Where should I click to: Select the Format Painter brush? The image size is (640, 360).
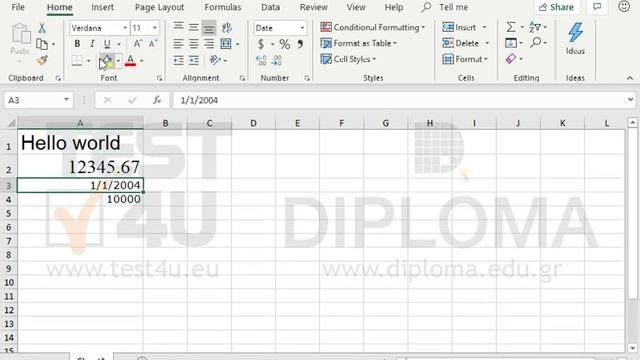click(42, 60)
